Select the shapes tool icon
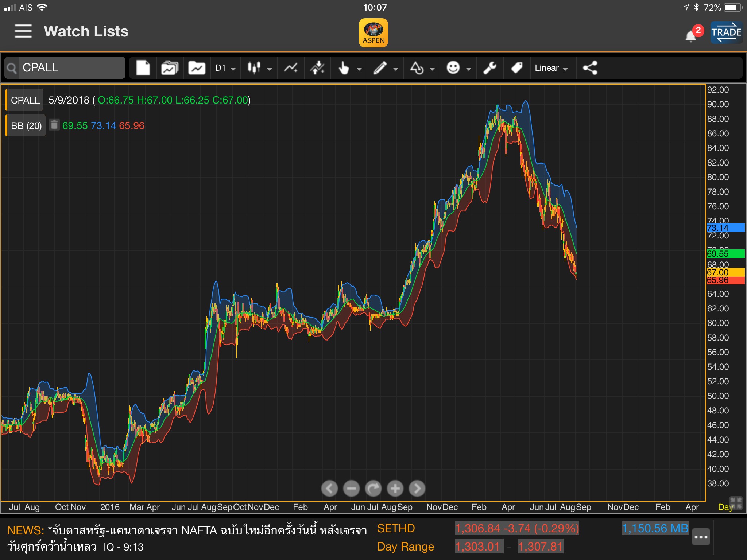Viewport: 747px width, 560px height. (417, 68)
